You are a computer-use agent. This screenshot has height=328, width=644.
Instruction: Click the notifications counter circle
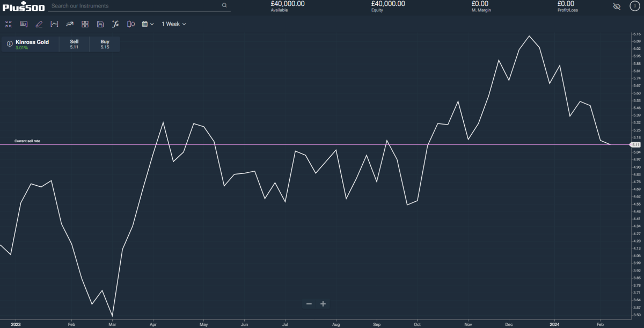tap(634, 6)
